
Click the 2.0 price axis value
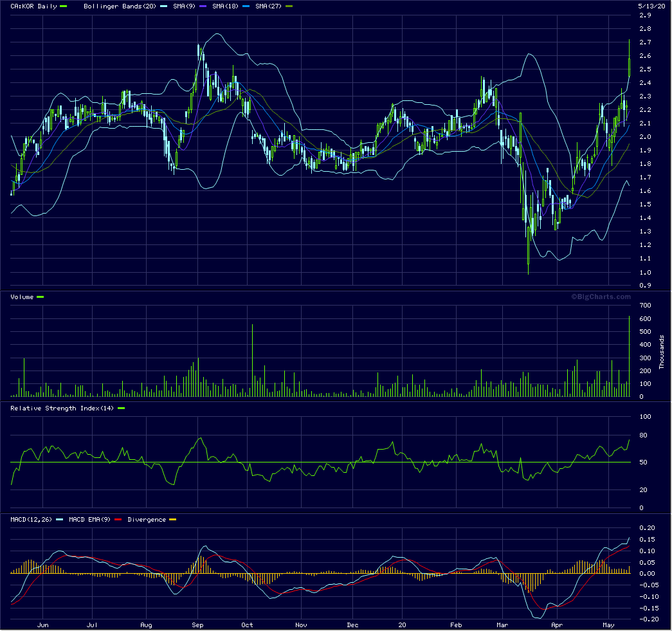(646, 137)
